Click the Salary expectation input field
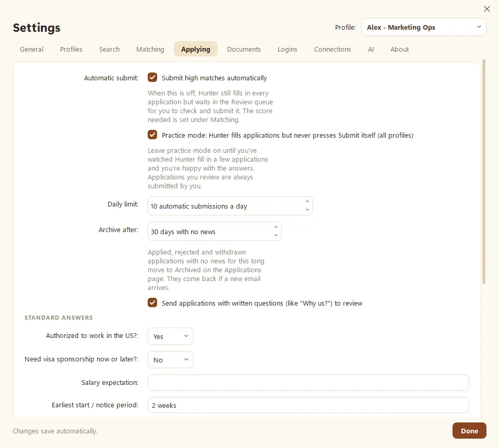The width and height of the screenshot is (499, 448). point(308,382)
